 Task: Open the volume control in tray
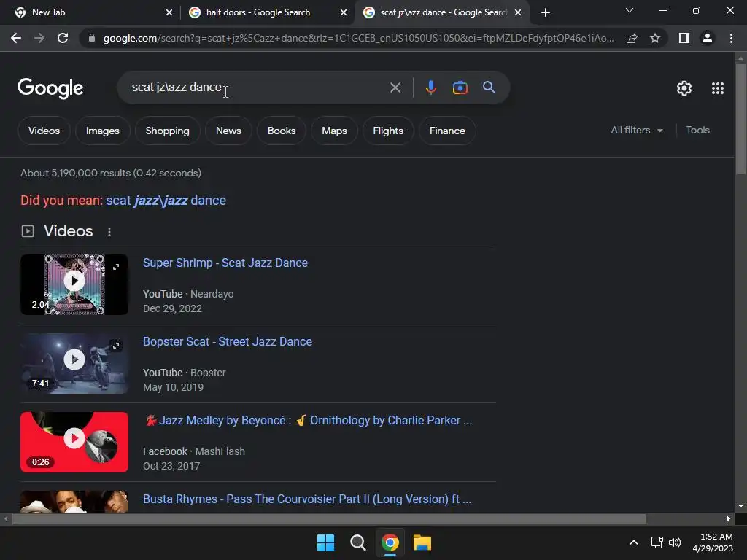click(x=675, y=542)
